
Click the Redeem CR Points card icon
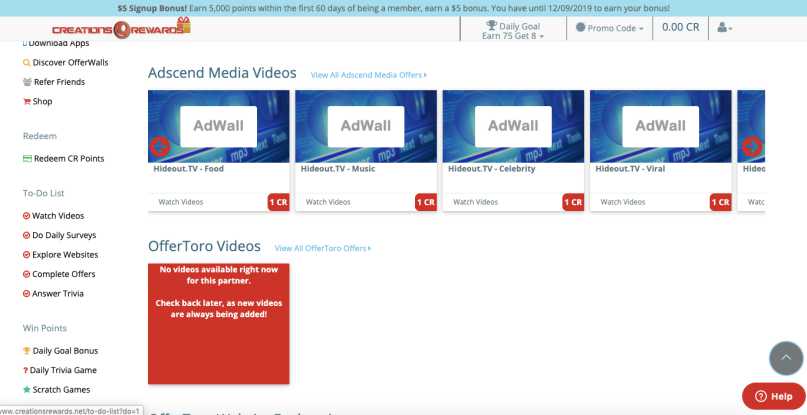click(27, 159)
